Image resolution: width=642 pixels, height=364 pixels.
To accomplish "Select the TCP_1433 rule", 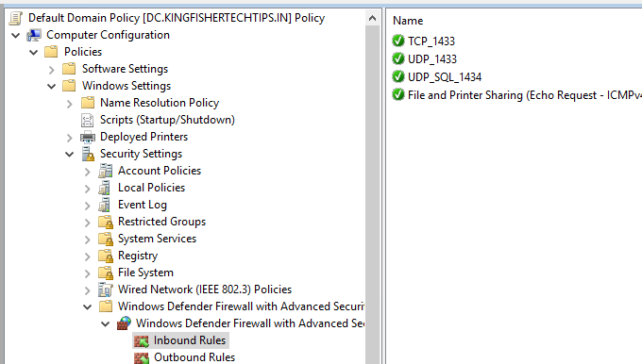I will (431, 41).
